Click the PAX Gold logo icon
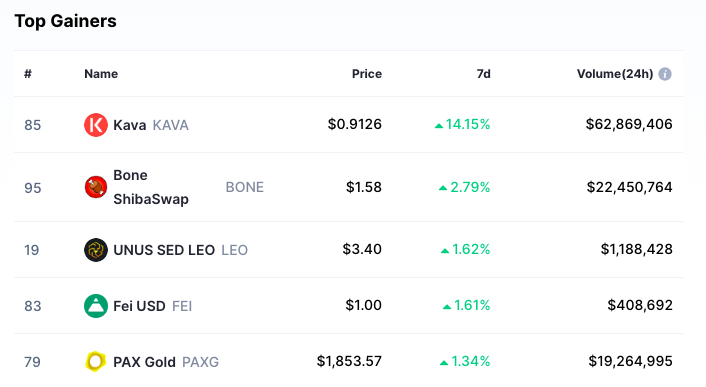 point(96,362)
